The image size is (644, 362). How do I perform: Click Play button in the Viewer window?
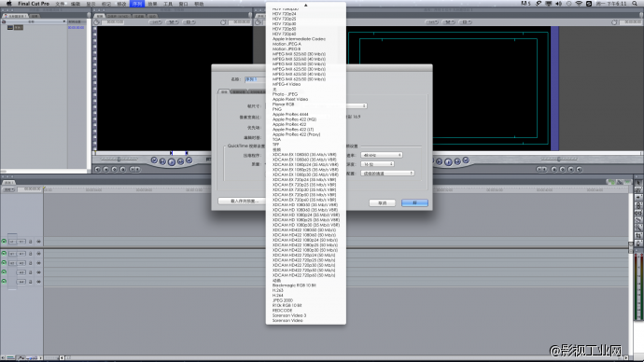click(x=172, y=161)
